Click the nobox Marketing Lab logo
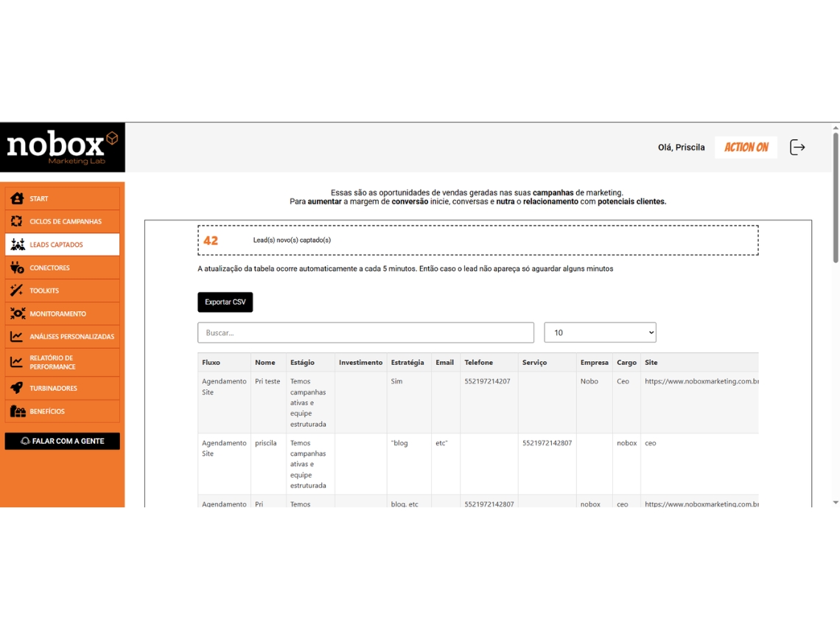The height and width of the screenshot is (643, 840). [63, 147]
